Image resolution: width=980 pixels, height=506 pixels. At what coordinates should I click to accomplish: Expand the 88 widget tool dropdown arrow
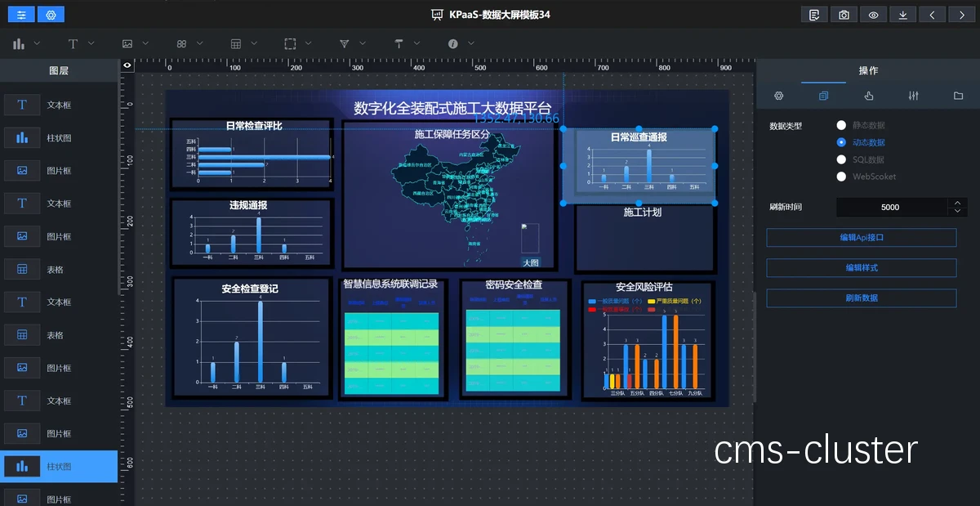(200, 43)
